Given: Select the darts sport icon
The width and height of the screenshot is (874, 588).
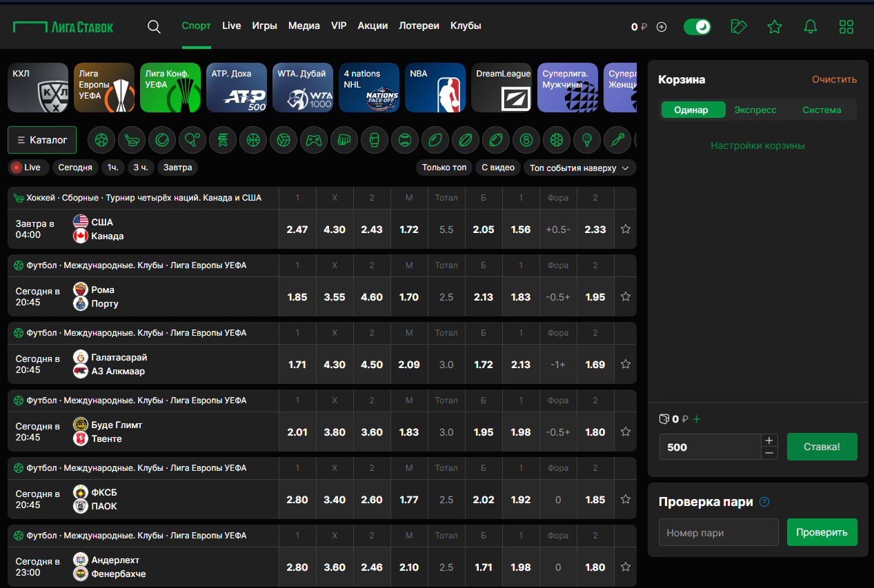Looking at the screenshot, I should [617, 140].
